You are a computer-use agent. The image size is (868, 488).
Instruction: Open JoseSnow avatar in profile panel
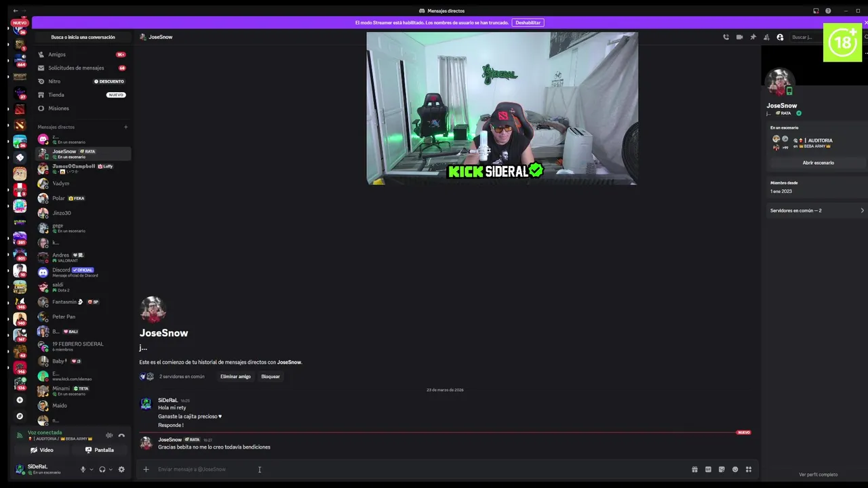point(779,82)
